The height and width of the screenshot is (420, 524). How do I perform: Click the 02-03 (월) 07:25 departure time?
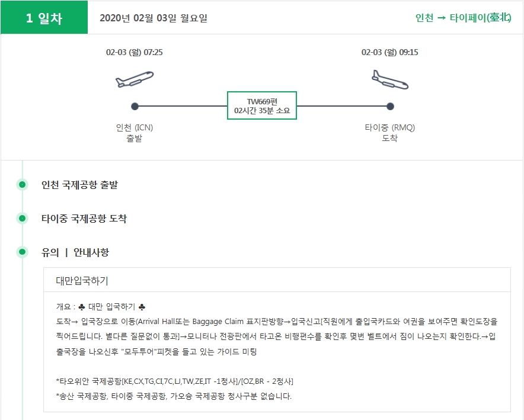(x=135, y=52)
